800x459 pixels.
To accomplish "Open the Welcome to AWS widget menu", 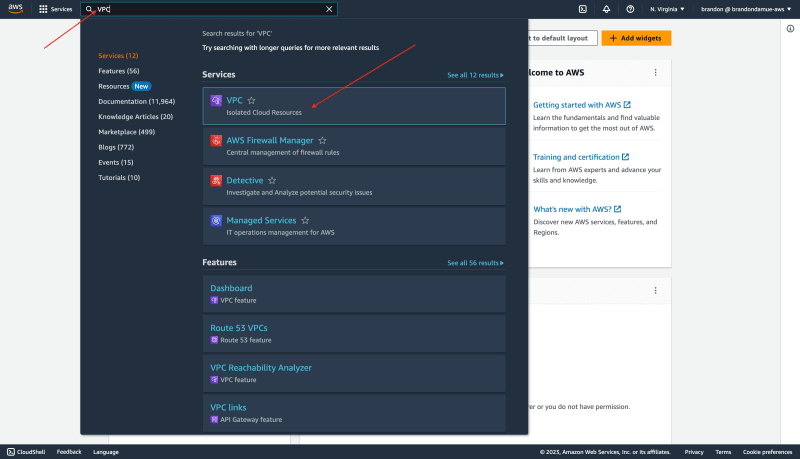I will 656,72.
